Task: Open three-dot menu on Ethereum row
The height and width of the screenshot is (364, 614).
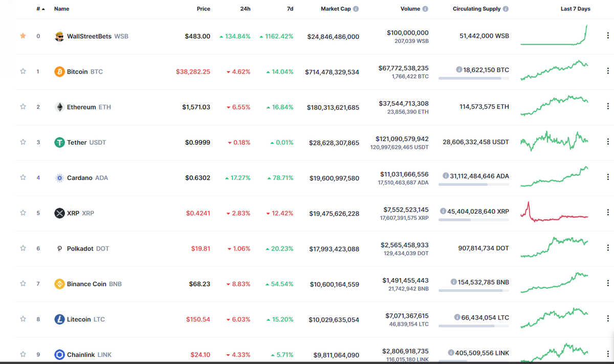Action: (x=608, y=106)
